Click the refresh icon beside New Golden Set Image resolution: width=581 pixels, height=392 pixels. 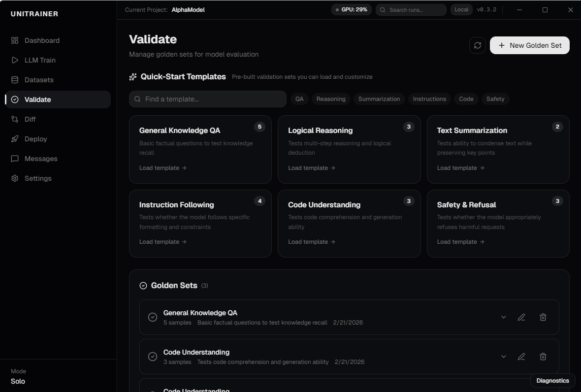(x=477, y=45)
